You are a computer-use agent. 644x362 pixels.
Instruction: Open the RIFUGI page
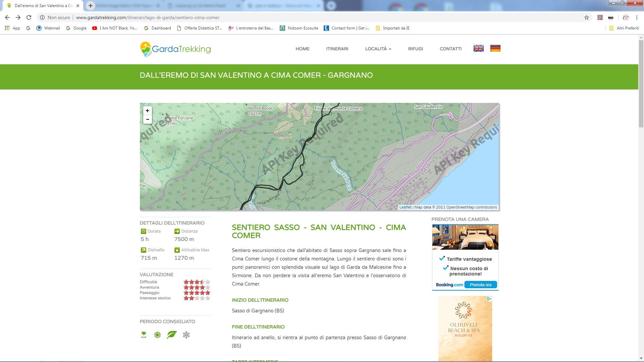point(415,49)
